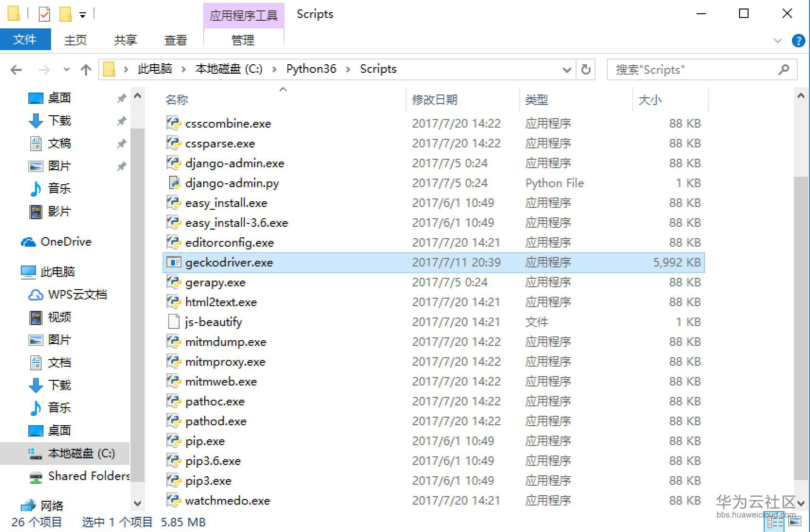Sort files by 大小 column header
810x532 pixels.
(x=650, y=100)
